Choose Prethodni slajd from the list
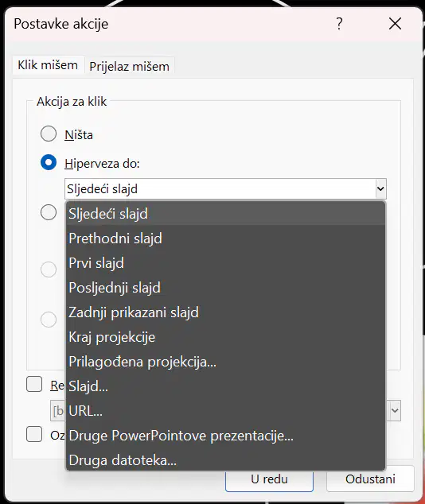Image resolution: width=425 pixels, height=504 pixels. 225,238
